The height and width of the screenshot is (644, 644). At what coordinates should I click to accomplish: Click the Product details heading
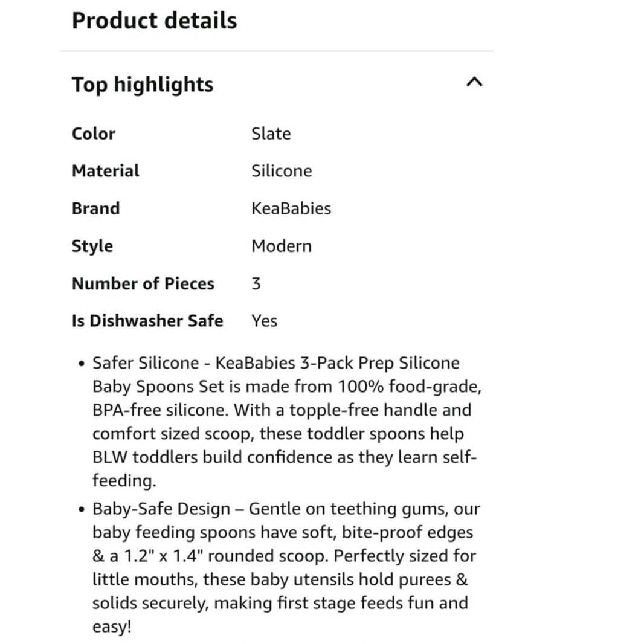click(154, 21)
